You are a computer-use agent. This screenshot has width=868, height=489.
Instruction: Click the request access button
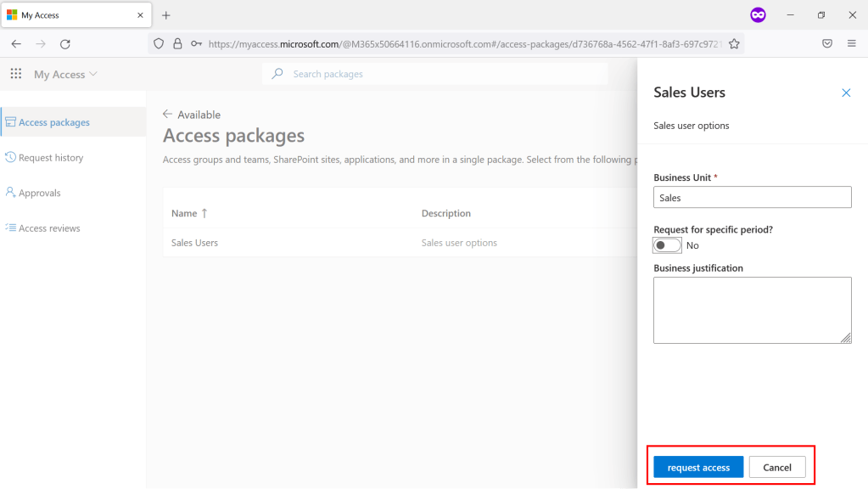697,466
